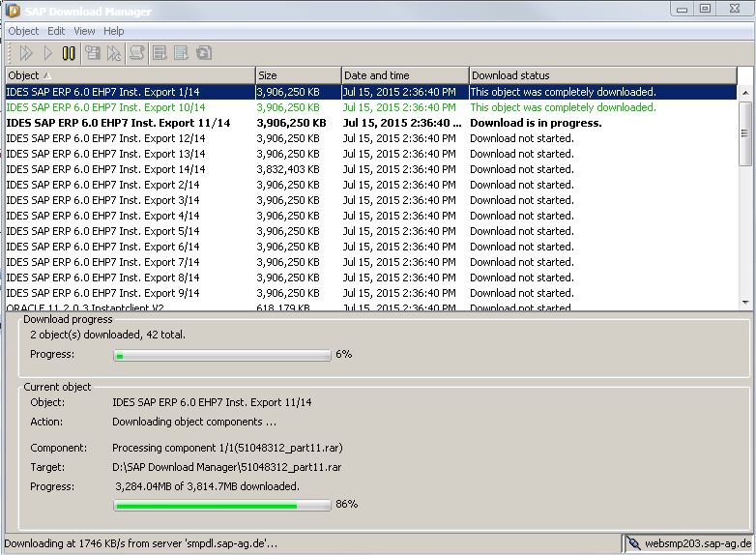
Task: Click the first list-with-arrow toolbar icon
Action: click(160, 52)
